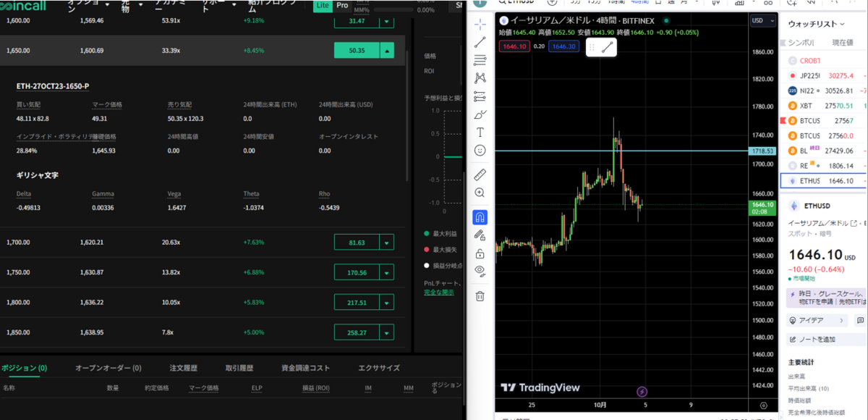868x420 pixels.
Task: Select the text annotation tool
Action: click(x=480, y=133)
